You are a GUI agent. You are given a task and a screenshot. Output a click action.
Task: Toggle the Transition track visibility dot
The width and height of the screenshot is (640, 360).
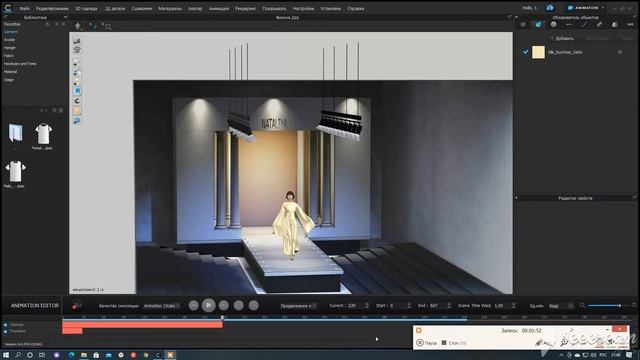[5, 331]
